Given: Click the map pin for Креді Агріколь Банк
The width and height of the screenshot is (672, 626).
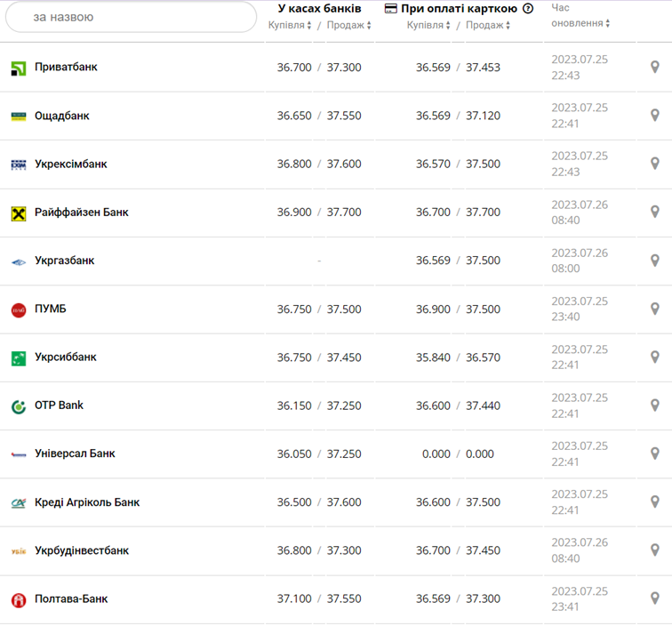Looking at the screenshot, I should coord(655,502).
